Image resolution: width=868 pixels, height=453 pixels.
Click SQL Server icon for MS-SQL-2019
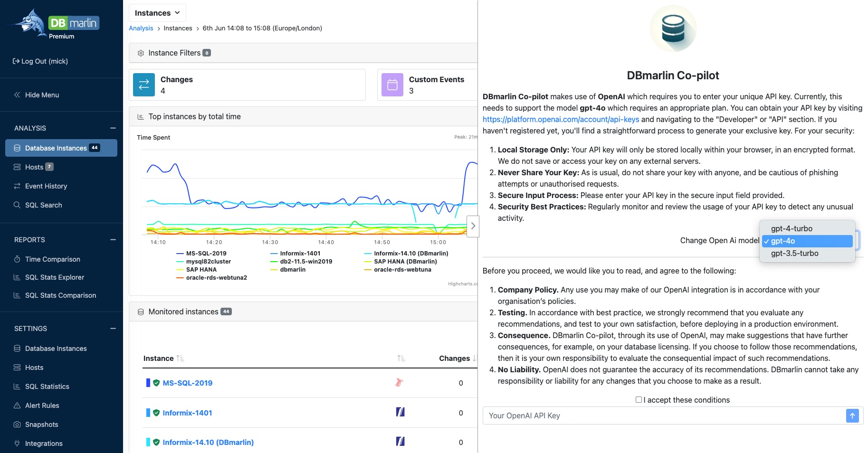pyautogui.click(x=400, y=383)
